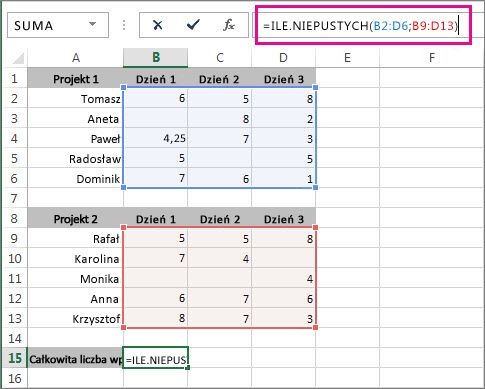Click Tomasz's Dzień 1 value 6

tap(156, 98)
